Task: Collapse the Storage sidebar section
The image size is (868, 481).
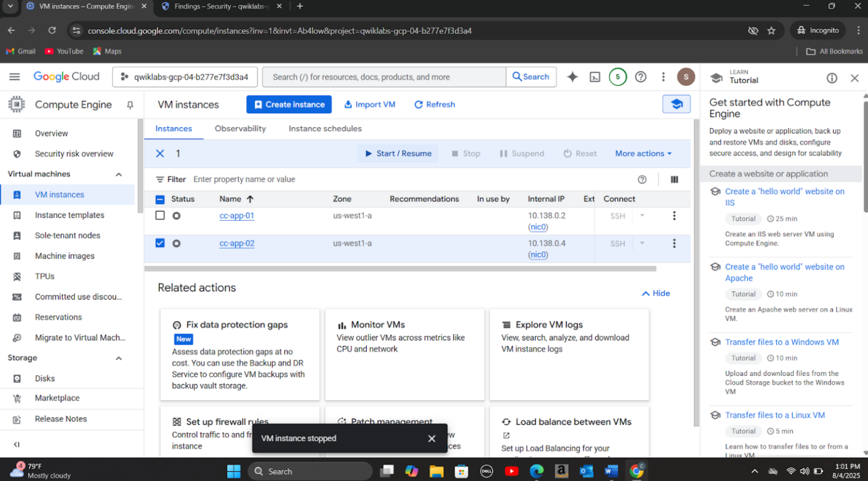Action: click(x=118, y=358)
